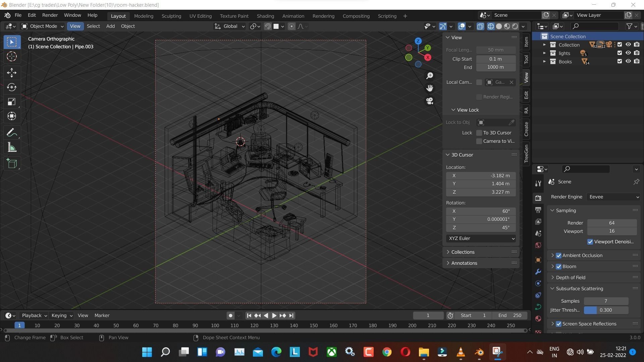Open the Item sidebar tab
644x362 pixels.
(526, 42)
